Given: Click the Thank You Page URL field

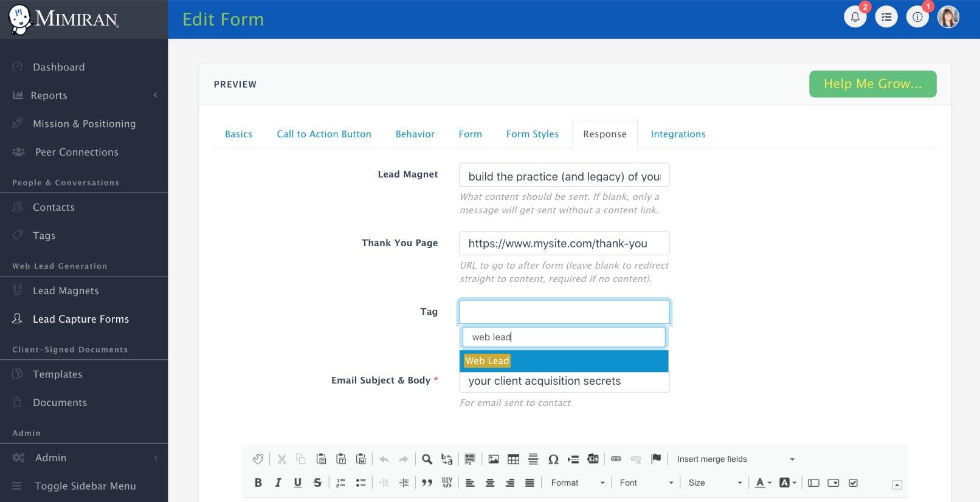Looking at the screenshot, I should pyautogui.click(x=564, y=243).
